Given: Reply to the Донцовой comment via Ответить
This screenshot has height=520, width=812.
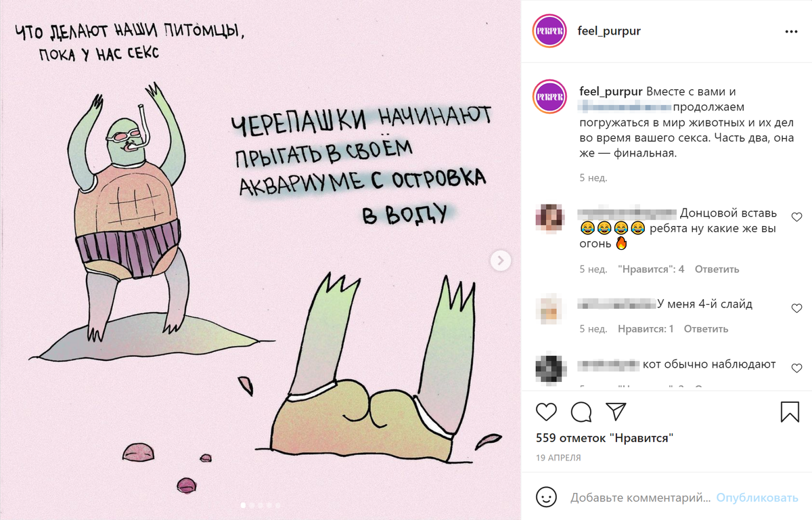Looking at the screenshot, I should (x=717, y=269).
